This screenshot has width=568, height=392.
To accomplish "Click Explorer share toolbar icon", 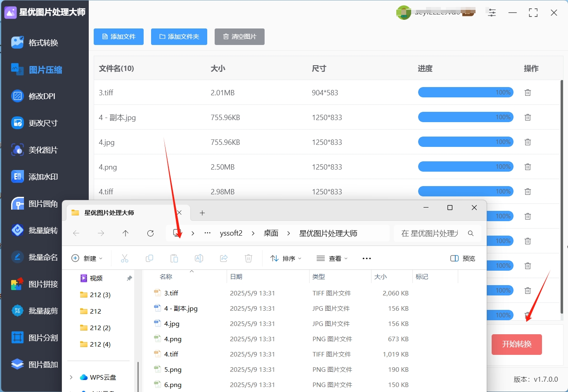I will (224, 258).
